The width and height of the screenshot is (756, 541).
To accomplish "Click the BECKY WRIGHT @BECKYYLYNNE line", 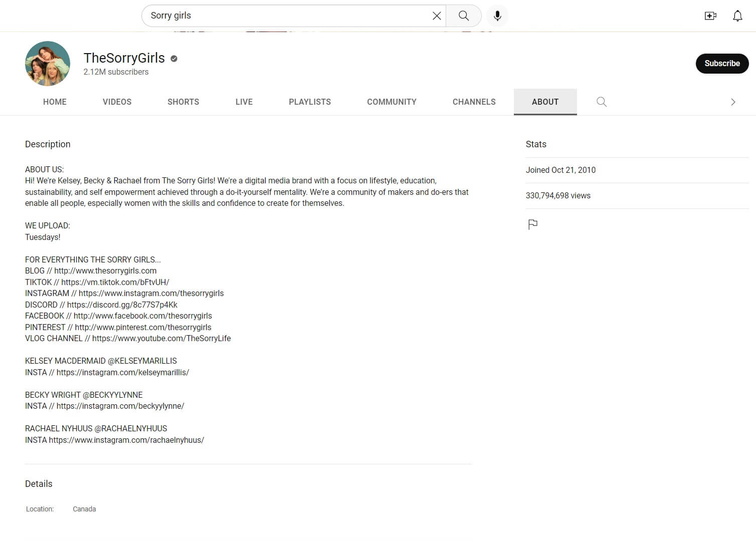I will click(84, 395).
